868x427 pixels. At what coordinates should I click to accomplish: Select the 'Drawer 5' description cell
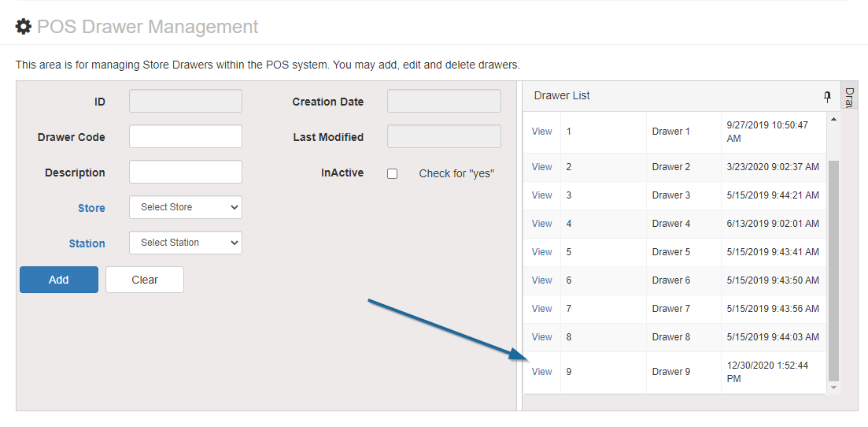tap(684, 252)
